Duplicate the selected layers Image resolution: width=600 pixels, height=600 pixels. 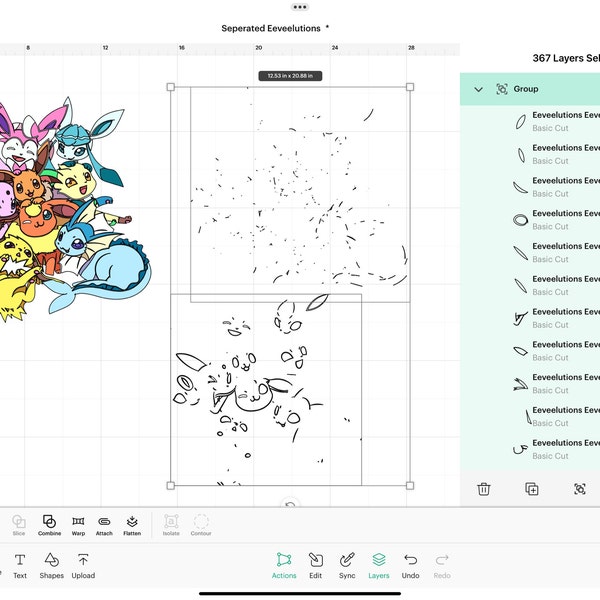(x=532, y=489)
